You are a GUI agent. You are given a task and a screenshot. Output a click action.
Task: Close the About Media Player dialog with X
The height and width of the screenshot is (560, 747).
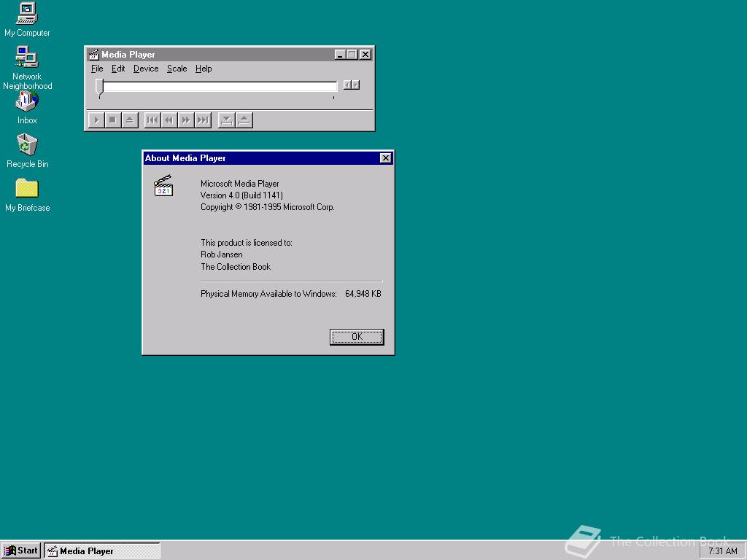(386, 158)
